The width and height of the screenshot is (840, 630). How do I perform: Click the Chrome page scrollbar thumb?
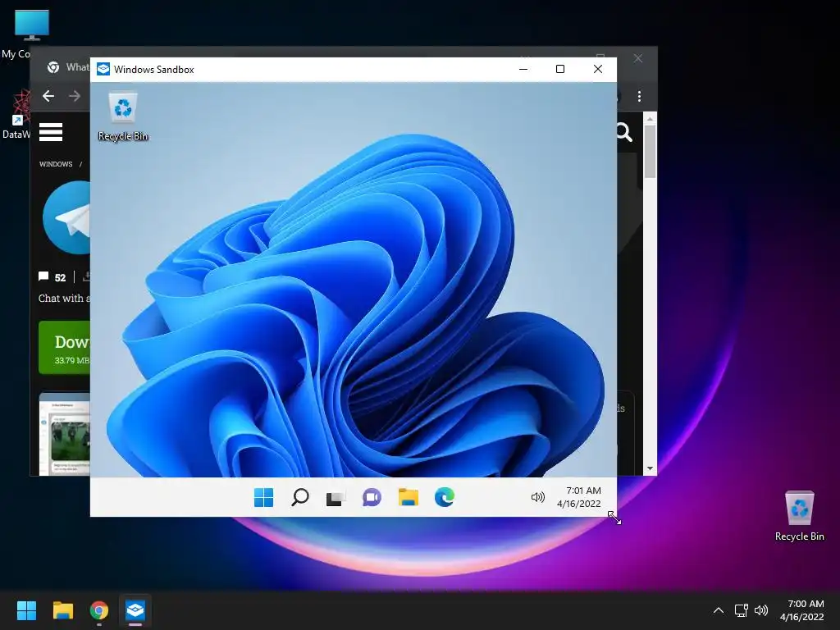click(650, 152)
